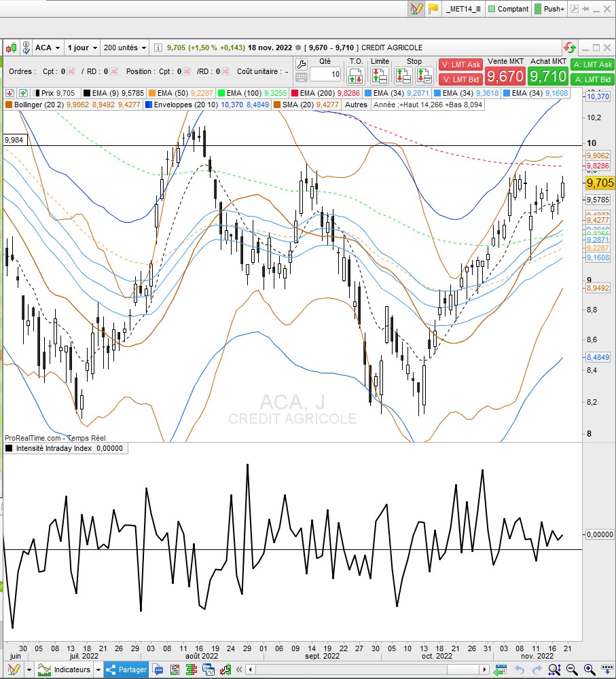Close Cpt position with red X
The width and height of the screenshot is (616, 679).
point(186,71)
